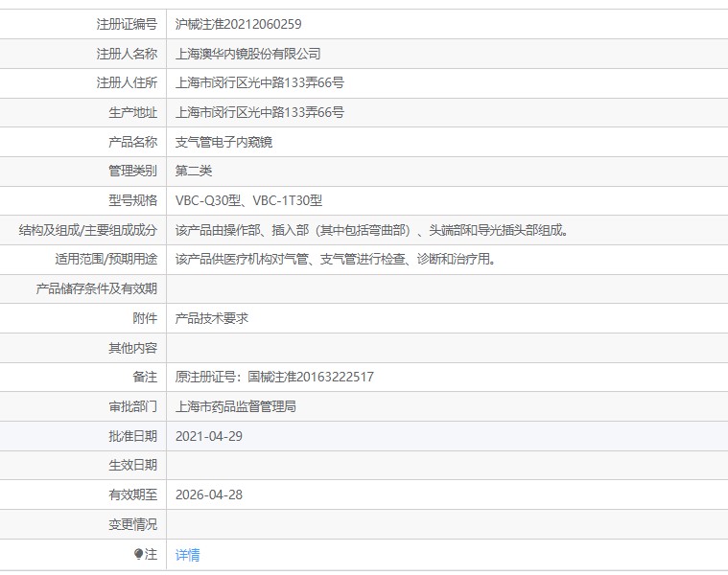Viewport: 728px width, 575px height.
Task: Click the 第二类 category value
Action: point(194,172)
